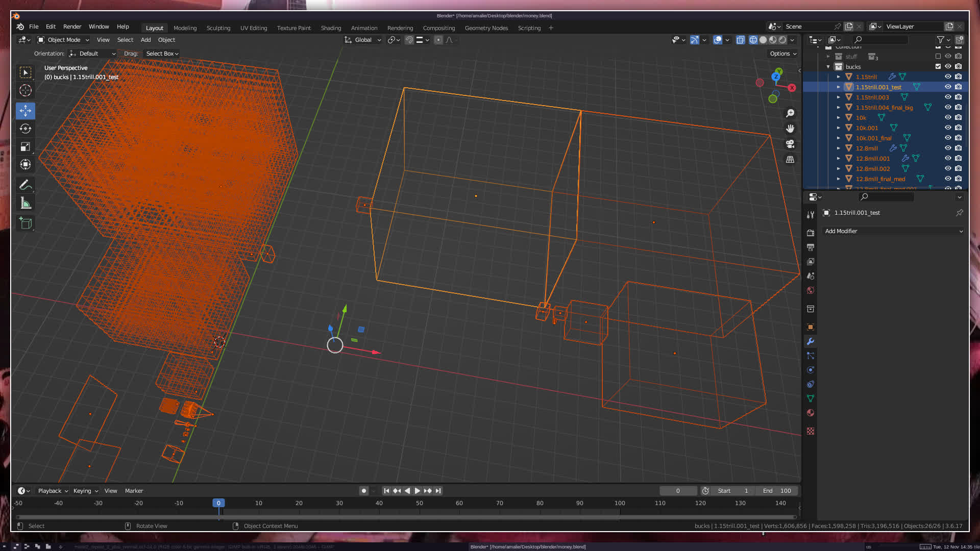Click the camera view gizmo icon
This screenshot has width=980, height=551.
tap(790, 144)
